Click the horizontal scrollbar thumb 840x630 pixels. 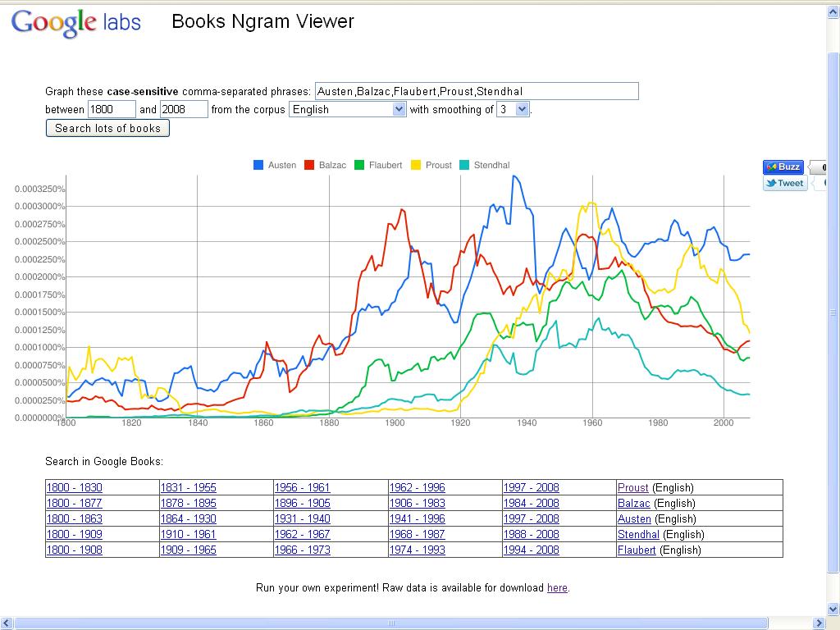coord(391,623)
